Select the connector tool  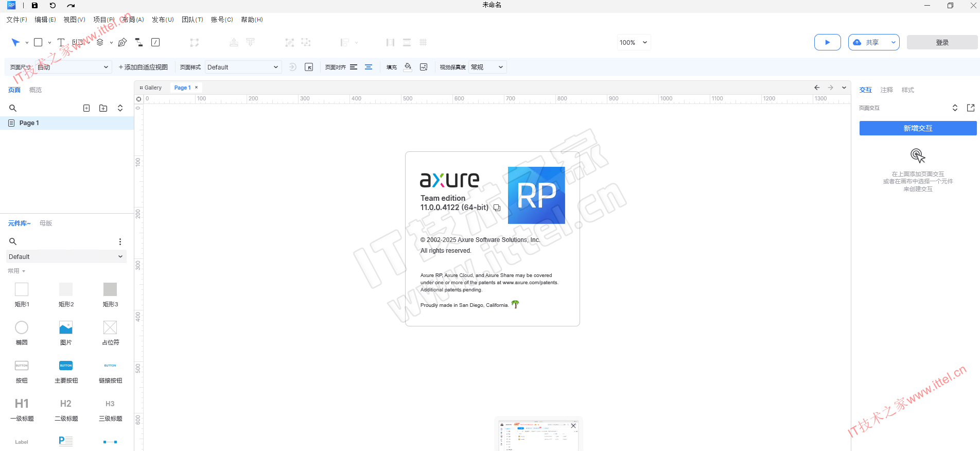tap(138, 42)
